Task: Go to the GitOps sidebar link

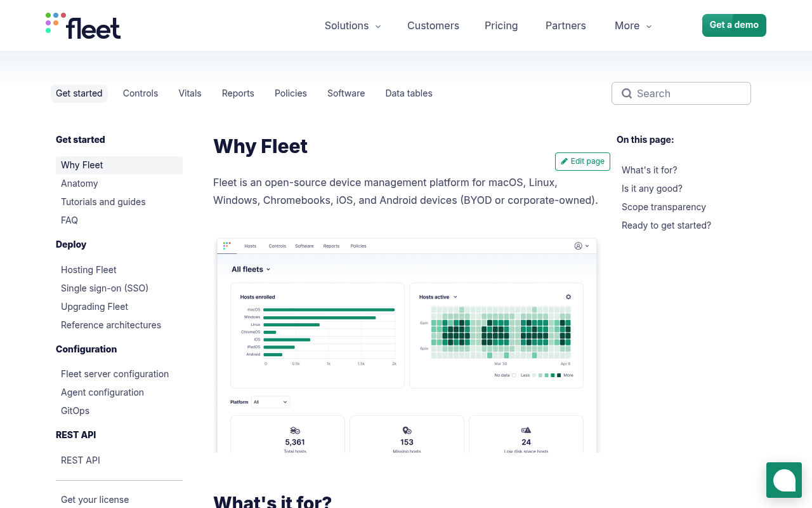Action: (x=75, y=411)
